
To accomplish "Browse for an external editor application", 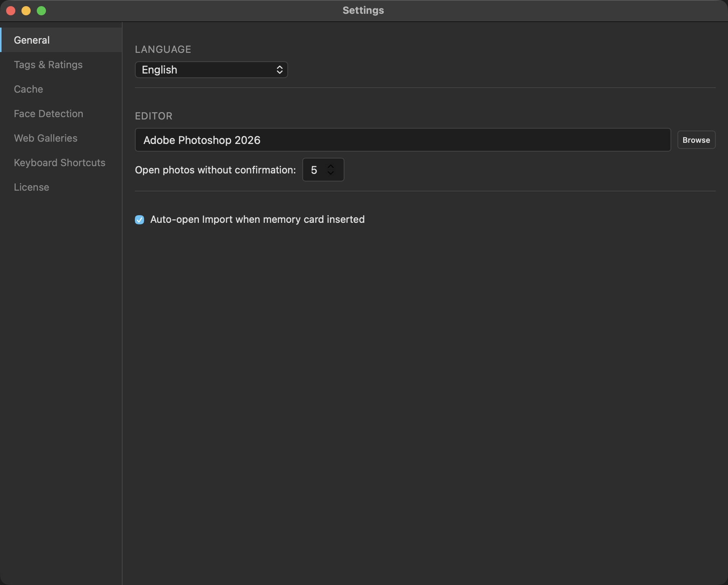I will (696, 140).
